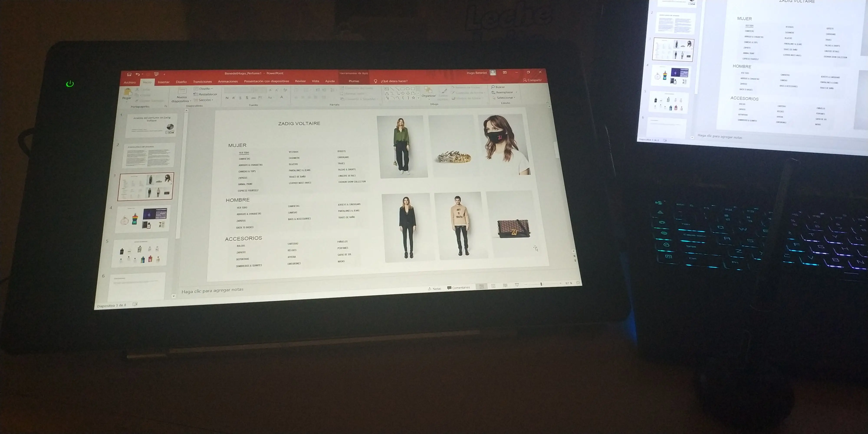Switch to slide sorter view icon
Image resolution: width=868 pixels, height=434 pixels.
point(493,286)
